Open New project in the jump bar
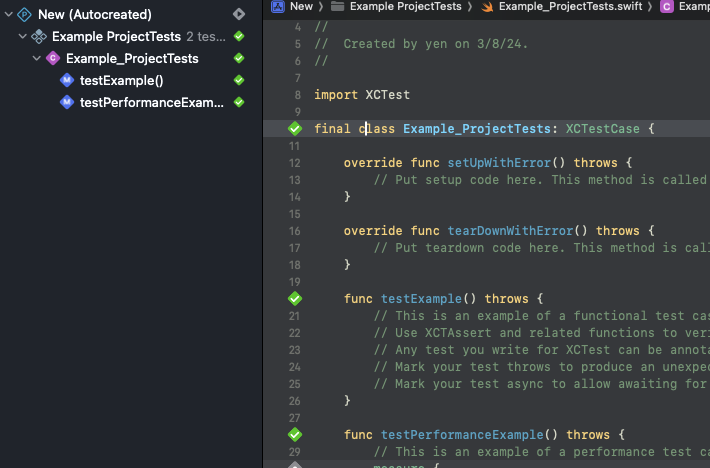Image resolution: width=710 pixels, height=468 pixels. click(301, 6)
